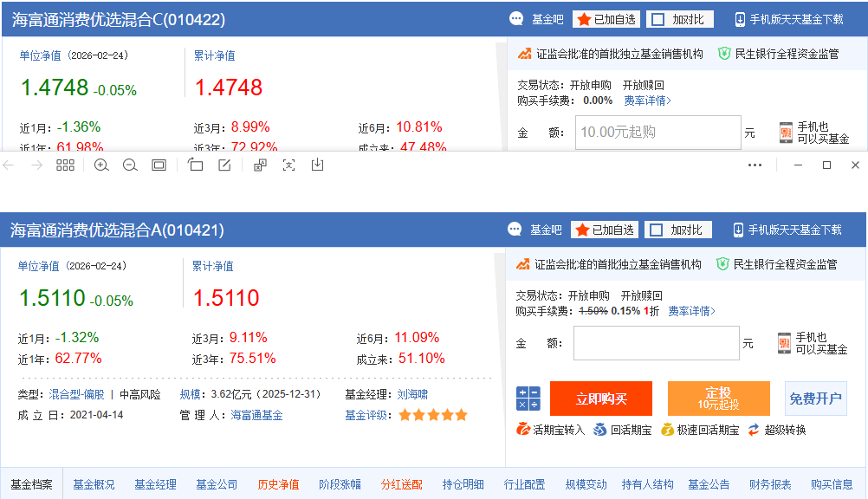Rotate the image with rotate icon
This screenshot has height=499, width=868.
pos(196,165)
